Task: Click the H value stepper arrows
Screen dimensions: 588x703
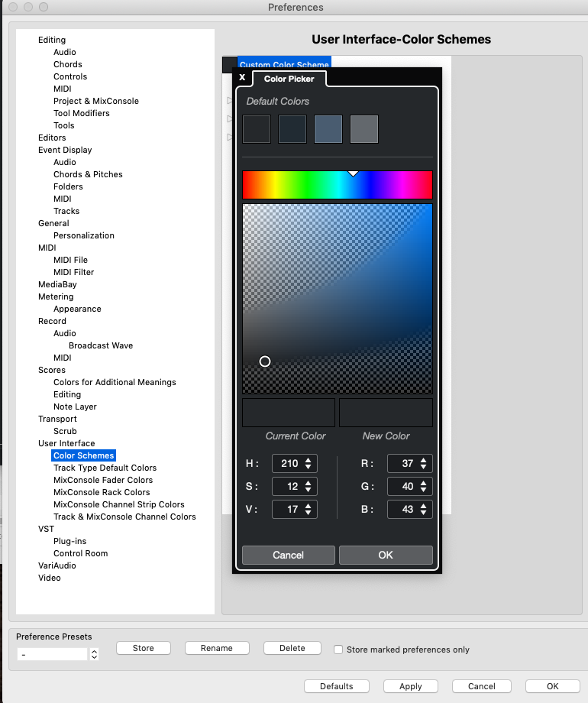Action: coord(308,464)
